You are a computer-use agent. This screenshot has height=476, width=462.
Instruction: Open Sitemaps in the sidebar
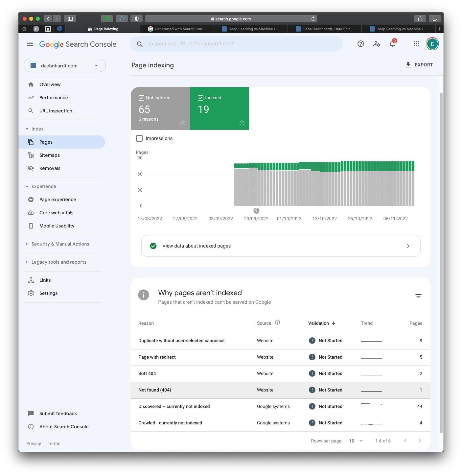tap(62, 155)
